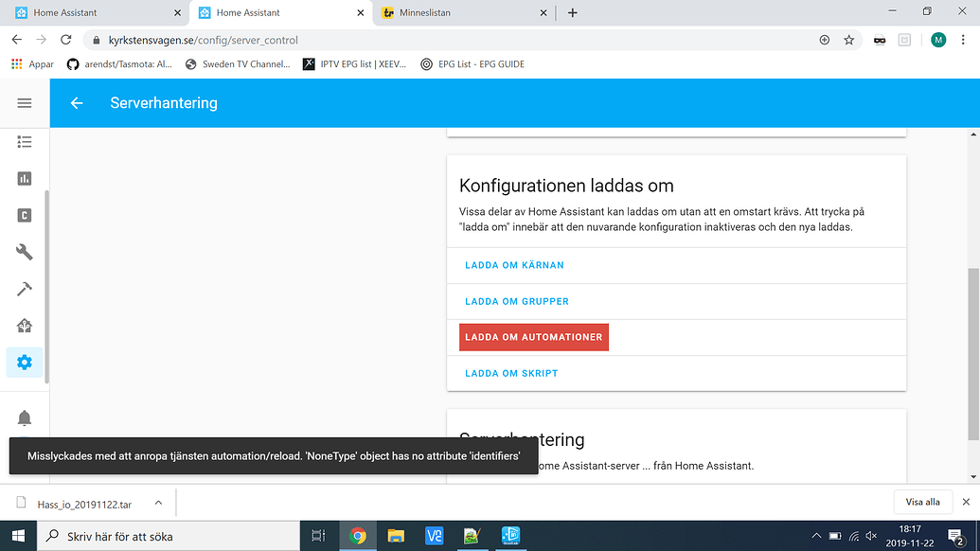Viewport: 980px width, 551px height.
Task: Switch to the first Home Assistant tab
Action: click(95, 13)
